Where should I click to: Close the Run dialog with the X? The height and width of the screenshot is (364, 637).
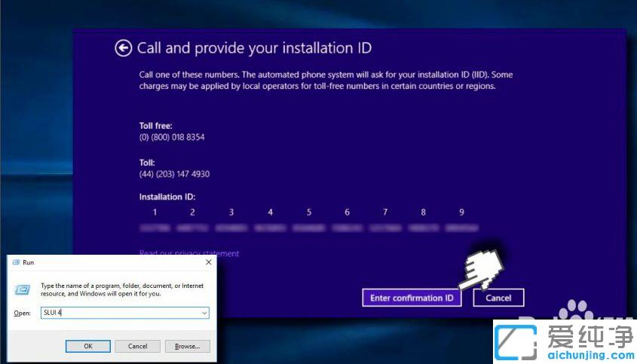[208, 262]
